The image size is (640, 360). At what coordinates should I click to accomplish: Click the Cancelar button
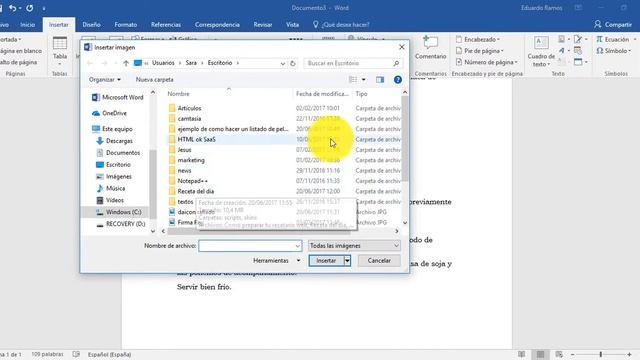click(x=379, y=260)
